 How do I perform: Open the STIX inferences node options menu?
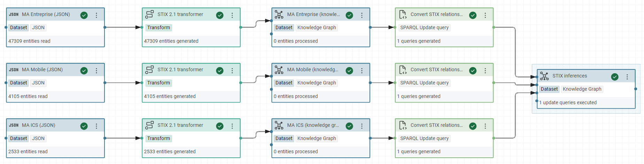coord(627,77)
